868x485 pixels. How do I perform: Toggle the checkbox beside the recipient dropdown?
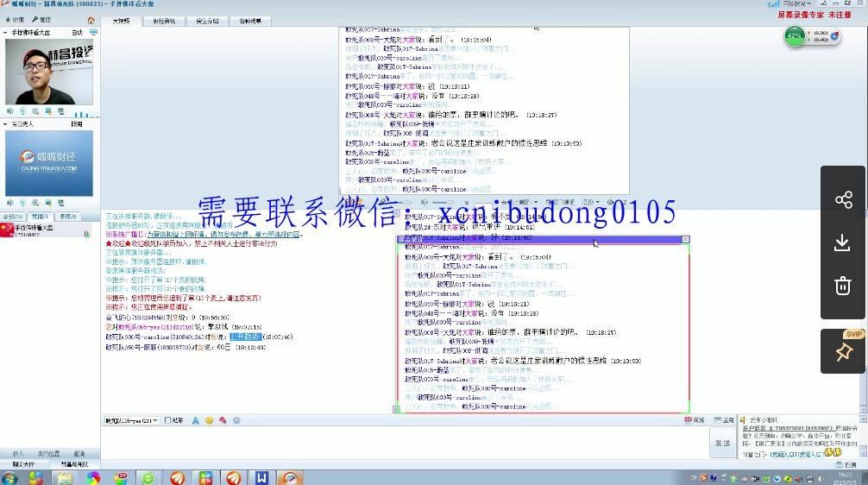(x=168, y=420)
